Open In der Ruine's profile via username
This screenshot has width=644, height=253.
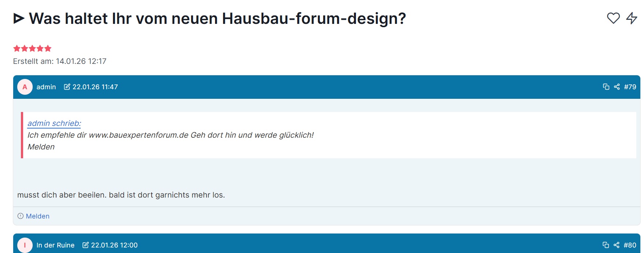coord(56,245)
